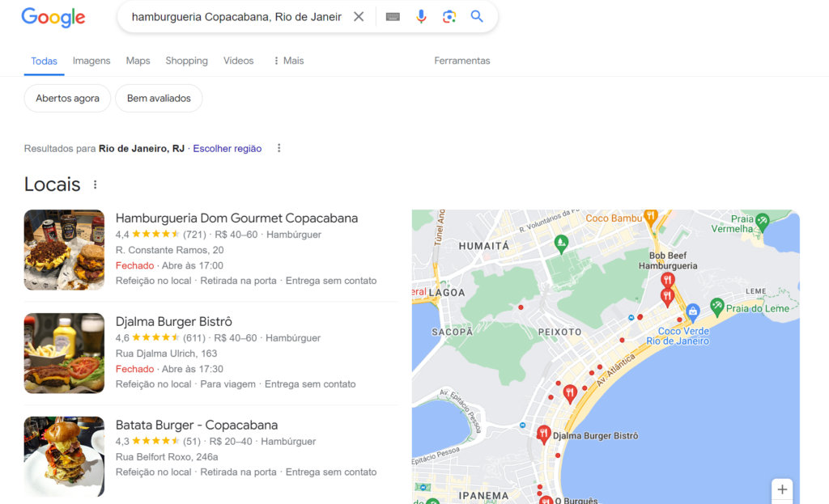Go to the Shopping tab
Viewport: 829px width, 504px height.
[x=187, y=61]
